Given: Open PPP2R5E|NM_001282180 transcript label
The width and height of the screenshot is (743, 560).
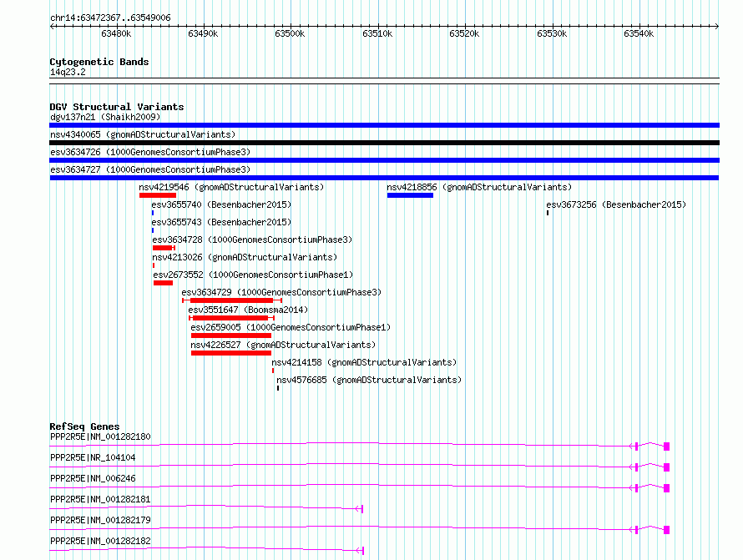Looking at the screenshot, I should 100,436.
